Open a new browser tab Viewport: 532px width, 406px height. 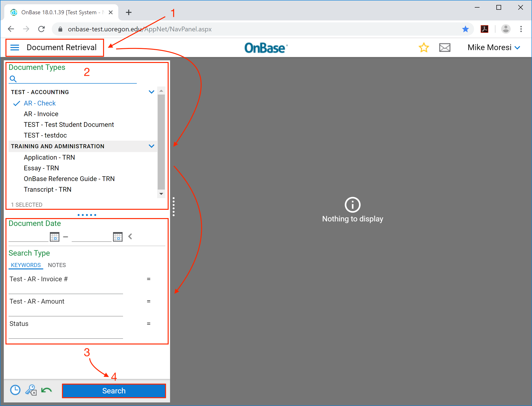click(129, 13)
